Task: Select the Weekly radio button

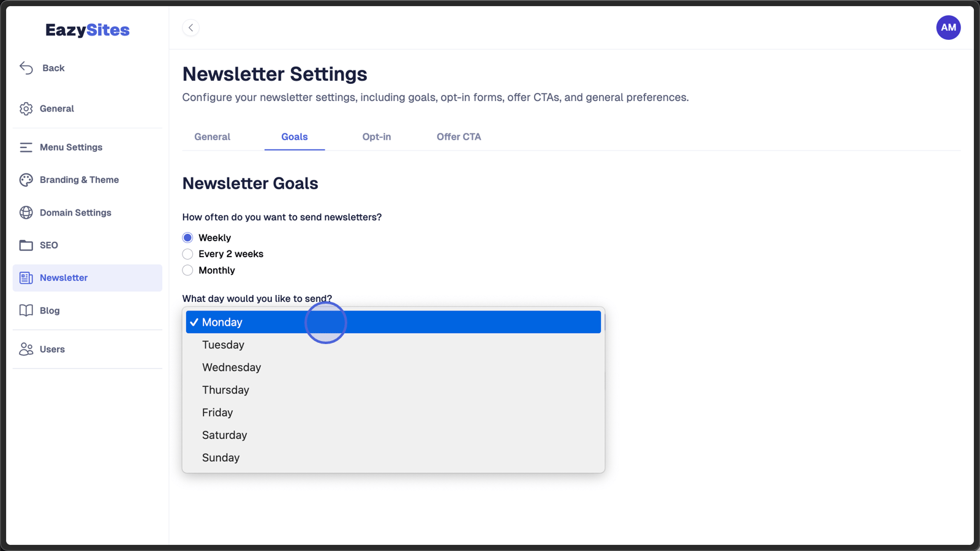Action: coord(187,238)
